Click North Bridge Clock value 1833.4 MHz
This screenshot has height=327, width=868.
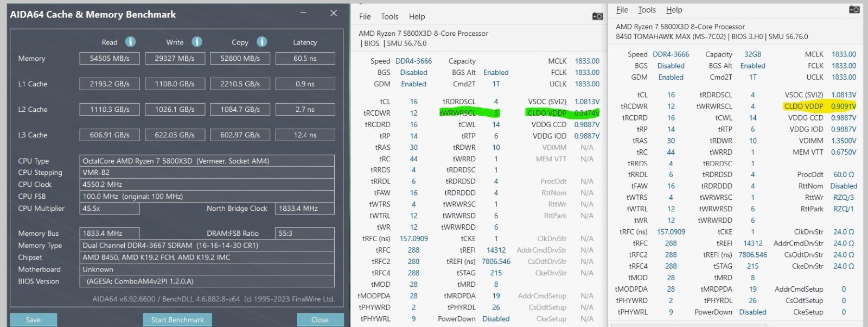[305, 208]
